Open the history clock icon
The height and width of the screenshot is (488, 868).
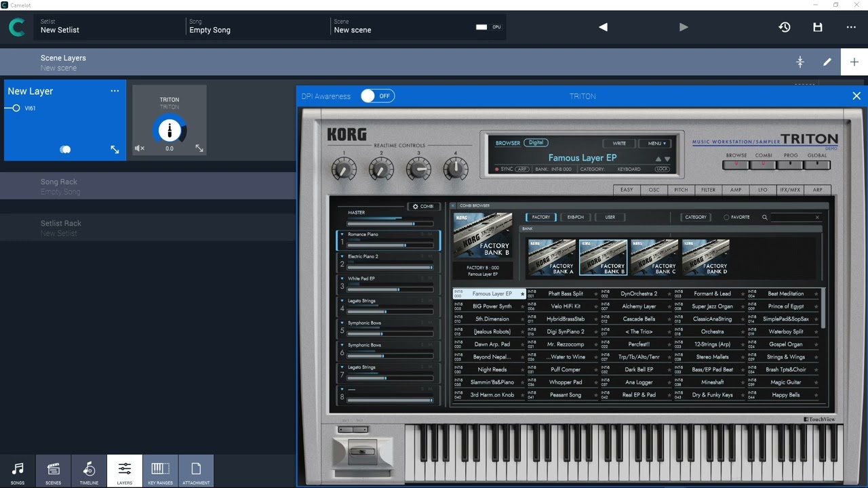click(x=785, y=27)
